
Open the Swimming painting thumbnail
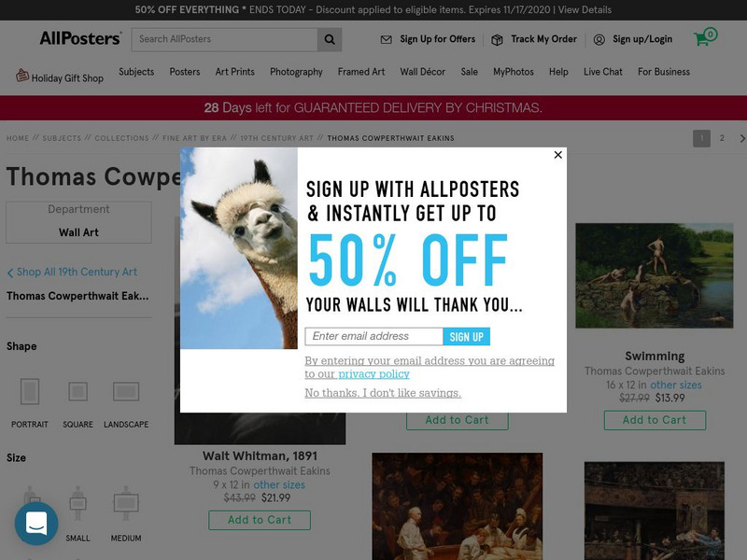point(655,275)
